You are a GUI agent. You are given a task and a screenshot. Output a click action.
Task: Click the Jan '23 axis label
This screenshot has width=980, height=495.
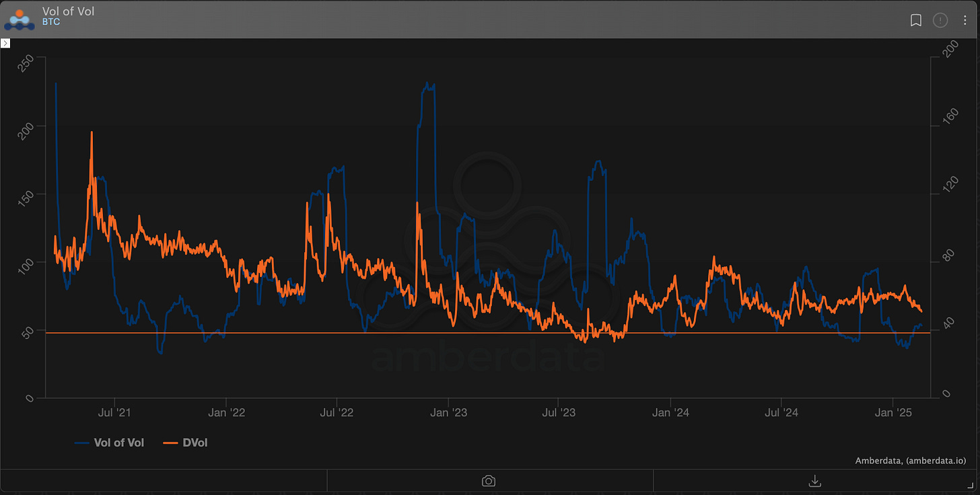pos(449,412)
